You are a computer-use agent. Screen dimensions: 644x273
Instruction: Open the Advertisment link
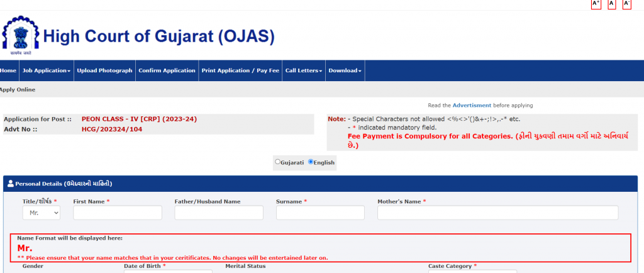(x=472, y=106)
